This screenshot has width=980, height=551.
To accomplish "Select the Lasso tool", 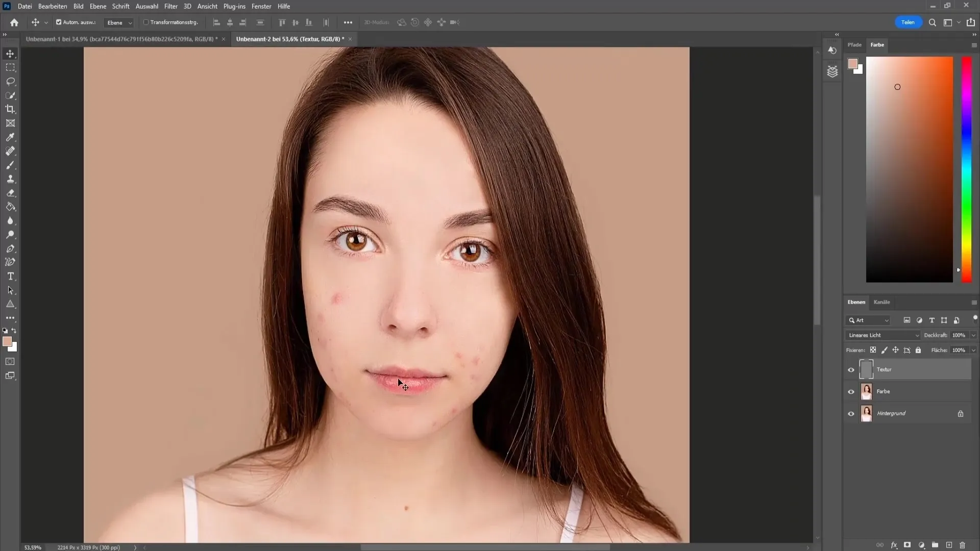I will pyautogui.click(x=10, y=81).
